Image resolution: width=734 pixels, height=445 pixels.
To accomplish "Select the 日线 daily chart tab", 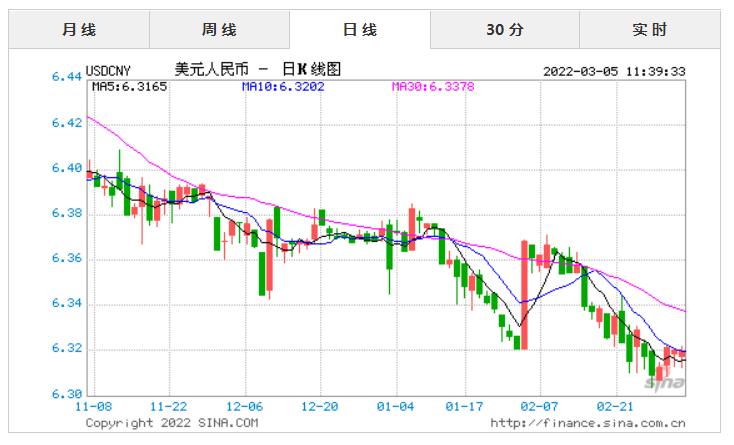I will pyautogui.click(x=360, y=30).
